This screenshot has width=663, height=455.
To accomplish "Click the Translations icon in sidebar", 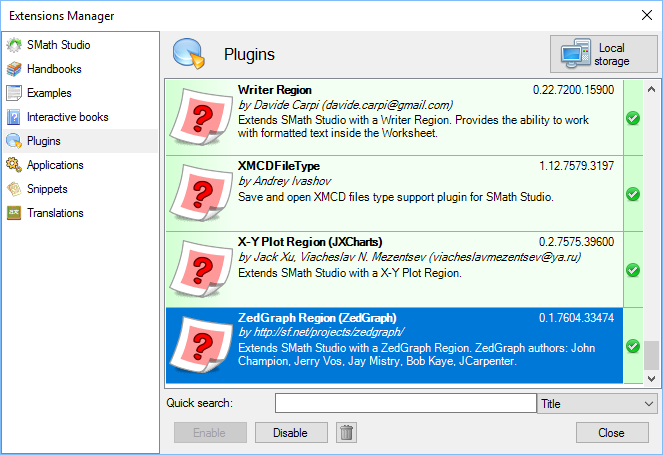I will click(x=14, y=213).
